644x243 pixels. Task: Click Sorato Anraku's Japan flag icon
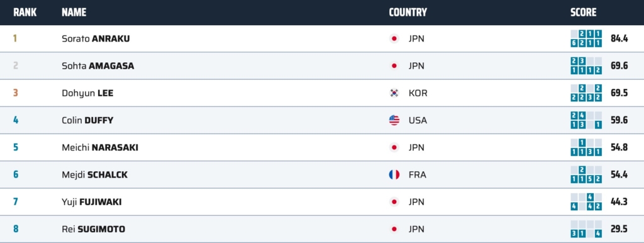click(394, 38)
